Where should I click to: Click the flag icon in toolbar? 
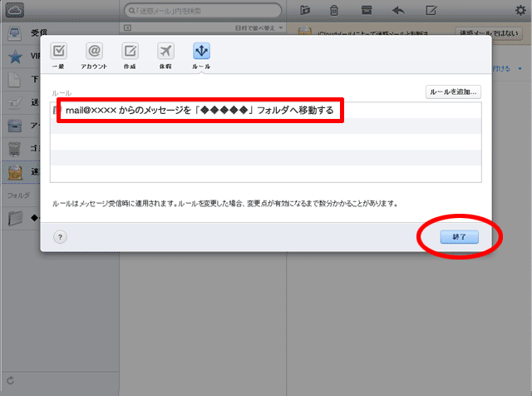pyautogui.click(x=304, y=10)
